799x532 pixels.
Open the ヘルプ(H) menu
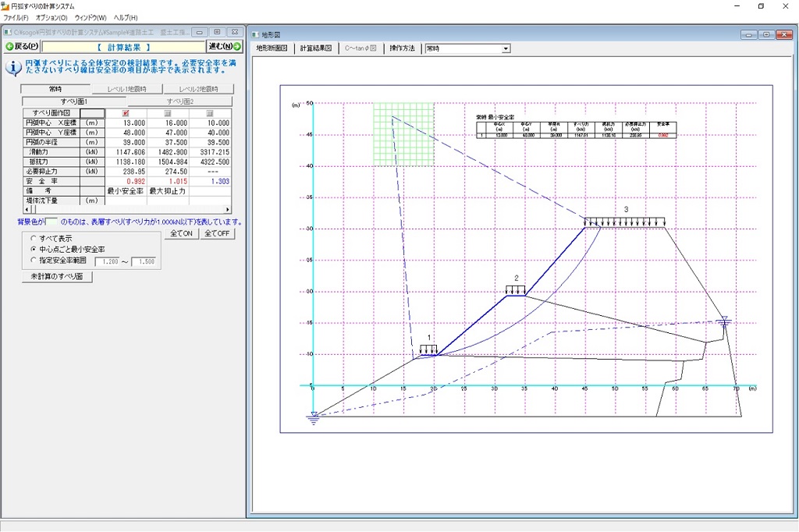pyautogui.click(x=126, y=18)
